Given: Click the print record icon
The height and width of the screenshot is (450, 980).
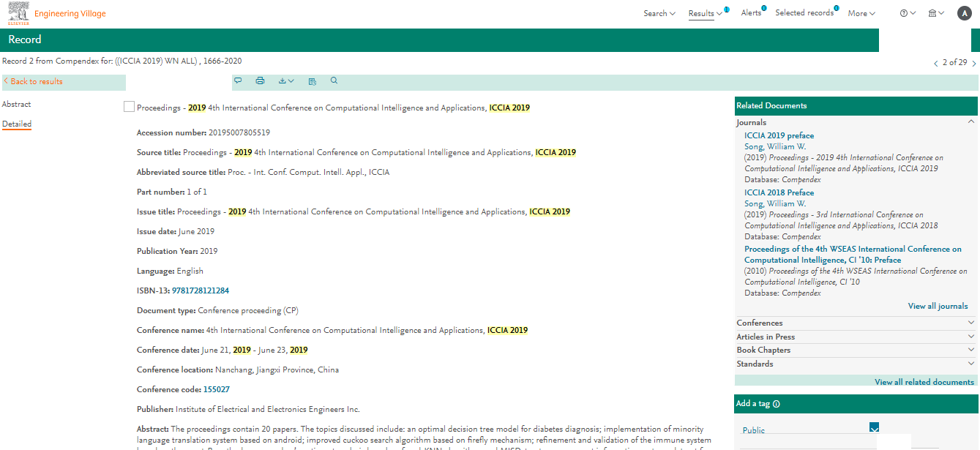Looking at the screenshot, I should pos(260,81).
